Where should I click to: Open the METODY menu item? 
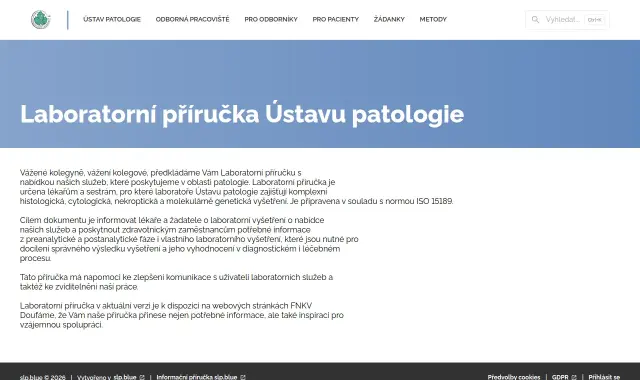pyautogui.click(x=433, y=19)
